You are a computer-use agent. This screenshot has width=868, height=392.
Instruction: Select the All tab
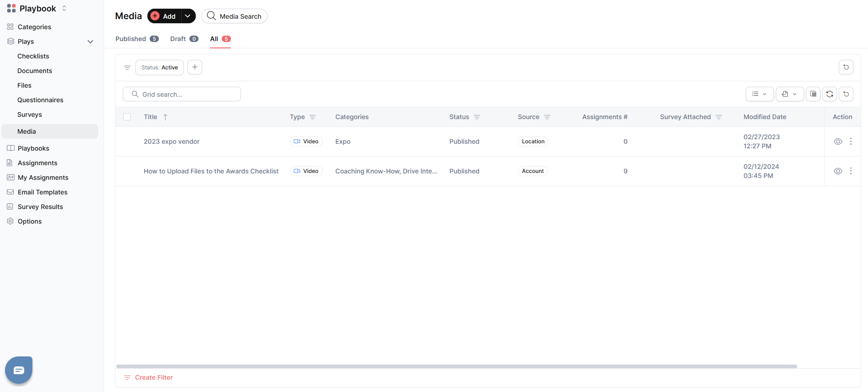(220, 39)
